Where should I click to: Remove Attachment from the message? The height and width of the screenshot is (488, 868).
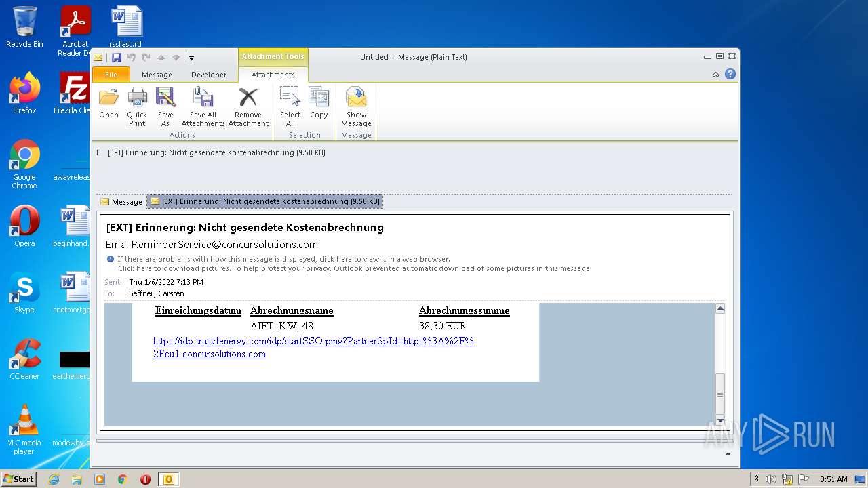[248, 107]
